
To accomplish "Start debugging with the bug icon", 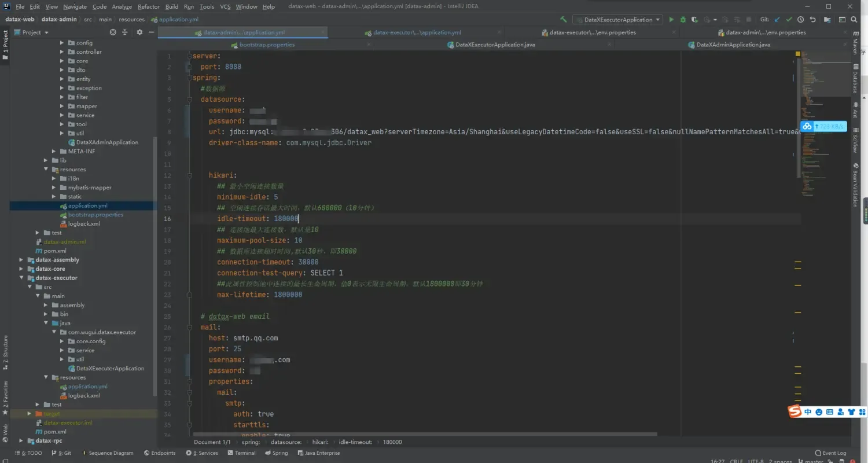I will [683, 19].
